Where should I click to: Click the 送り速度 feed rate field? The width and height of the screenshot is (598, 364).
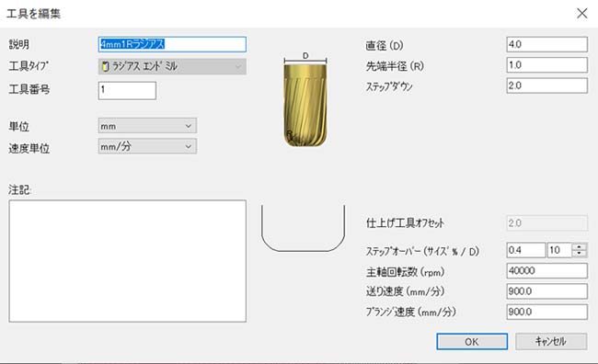546,291
